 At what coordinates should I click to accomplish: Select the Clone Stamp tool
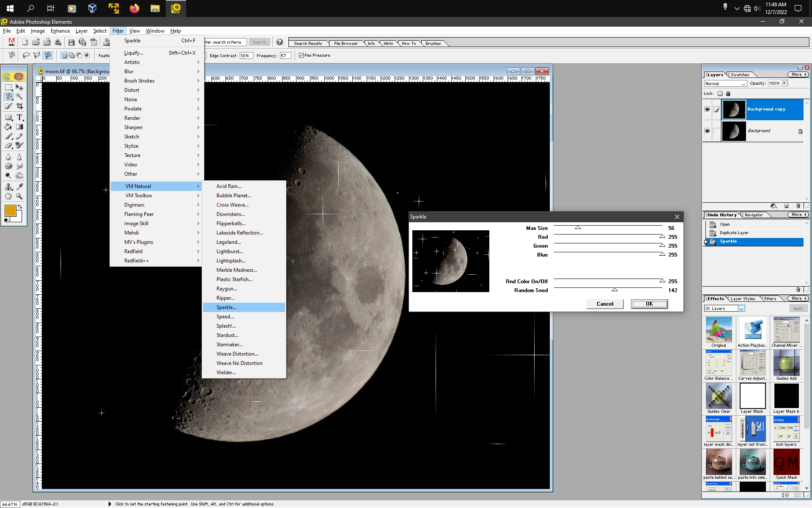(x=8, y=187)
